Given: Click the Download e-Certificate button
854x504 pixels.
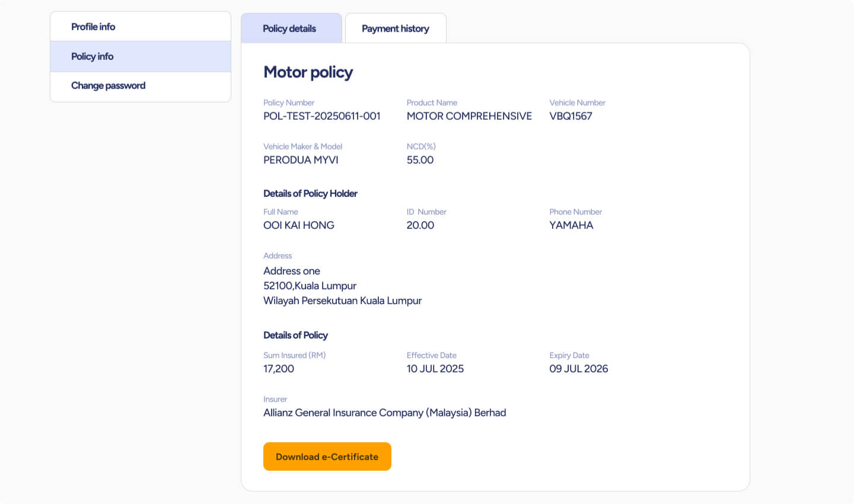Looking at the screenshot, I should click(327, 457).
